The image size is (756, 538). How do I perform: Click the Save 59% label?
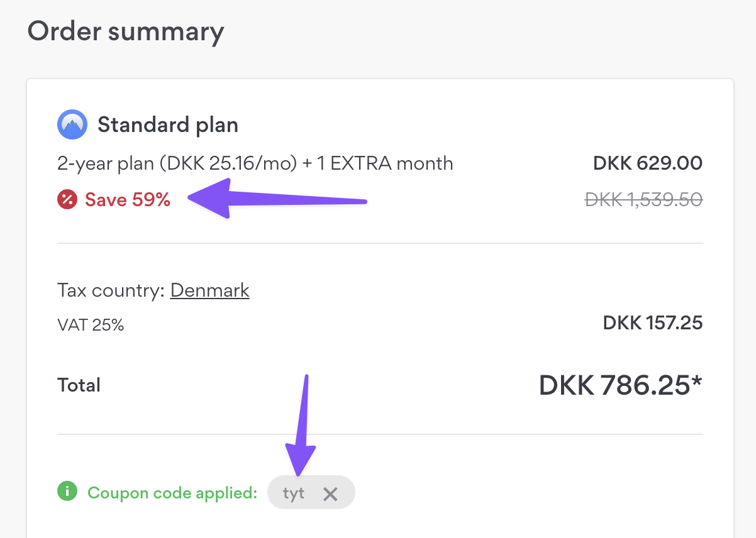pyautogui.click(x=128, y=200)
